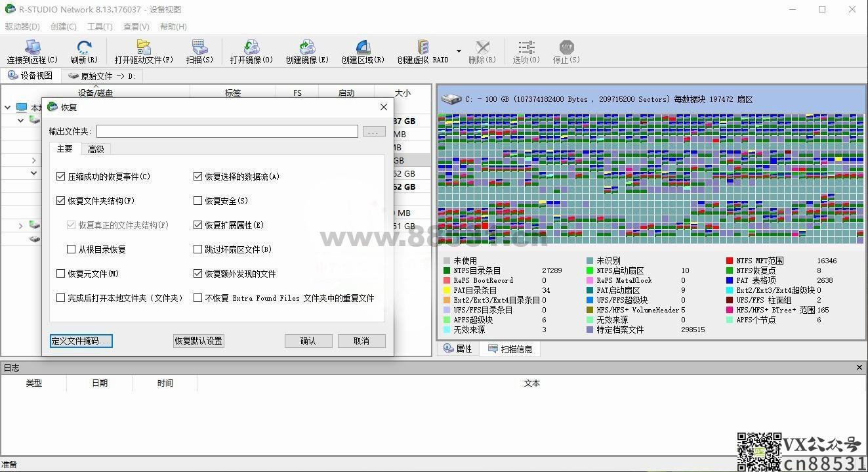Click the 连接到远程 toolbar icon
868x472 pixels.
point(32,48)
